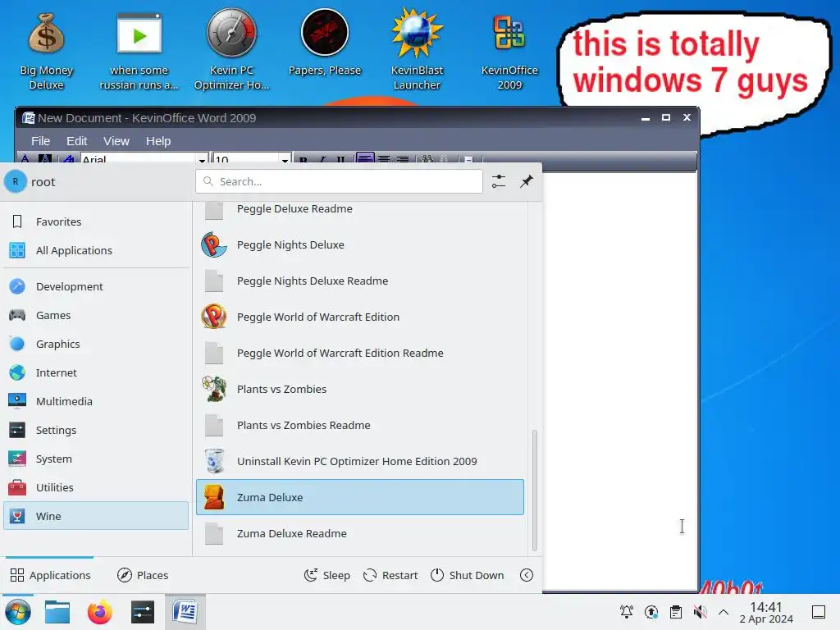
Task: Launch Zuma Deluxe from the Wine list
Action: click(360, 497)
